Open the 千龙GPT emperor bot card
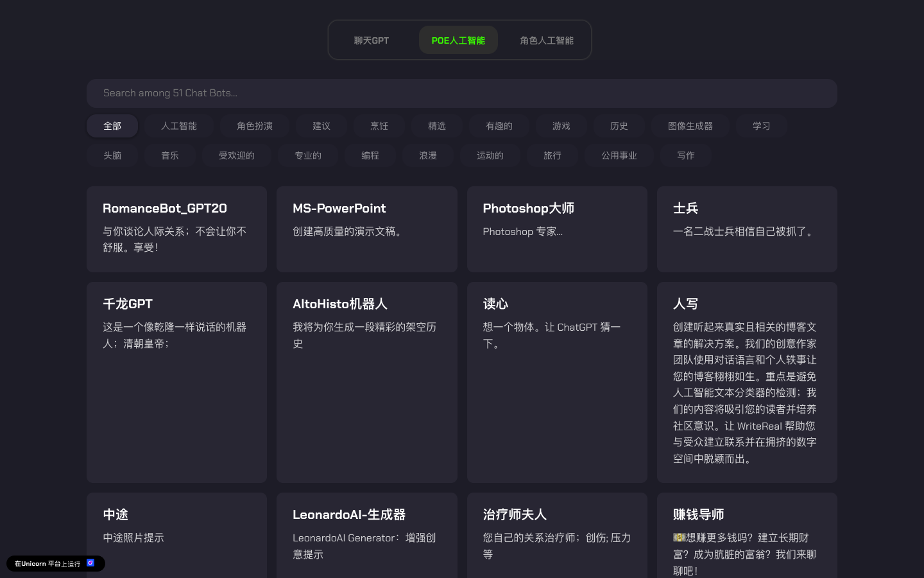This screenshot has height=578, width=924. 176,382
